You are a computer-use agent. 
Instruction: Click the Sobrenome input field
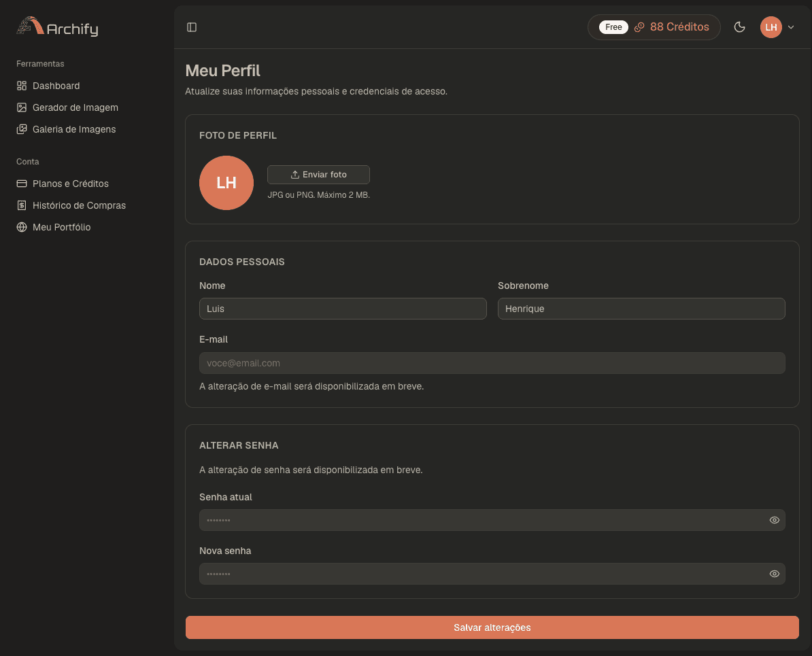[641, 309]
